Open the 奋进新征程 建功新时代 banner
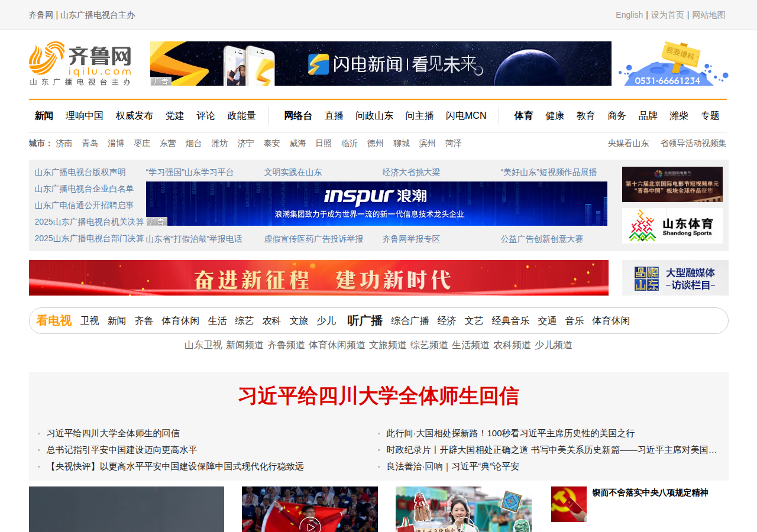Viewport: 757px width, 532px height. click(319, 278)
